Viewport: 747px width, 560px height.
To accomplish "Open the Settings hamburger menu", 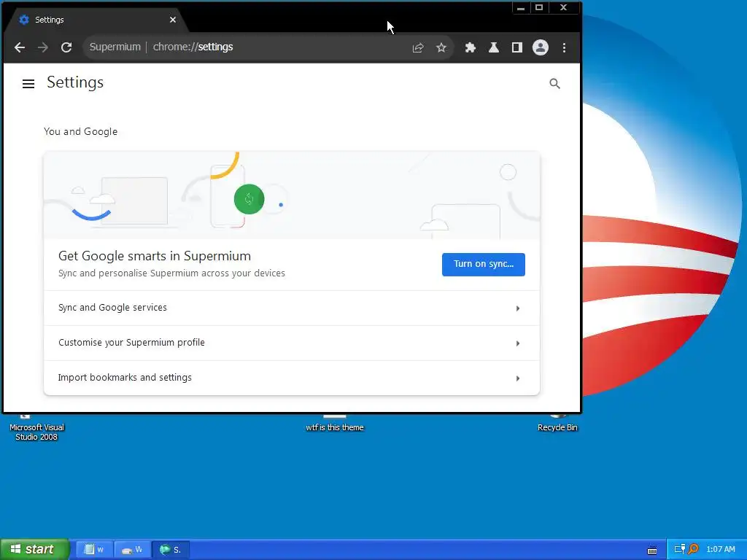I will point(28,84).
